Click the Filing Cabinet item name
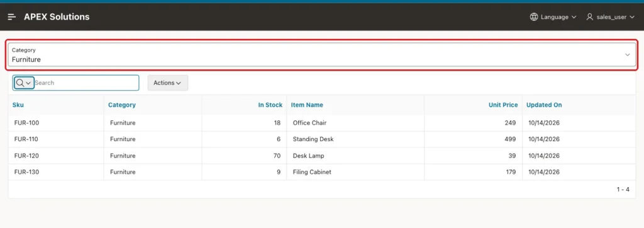 pyautogui.click(x=312, y=172)
